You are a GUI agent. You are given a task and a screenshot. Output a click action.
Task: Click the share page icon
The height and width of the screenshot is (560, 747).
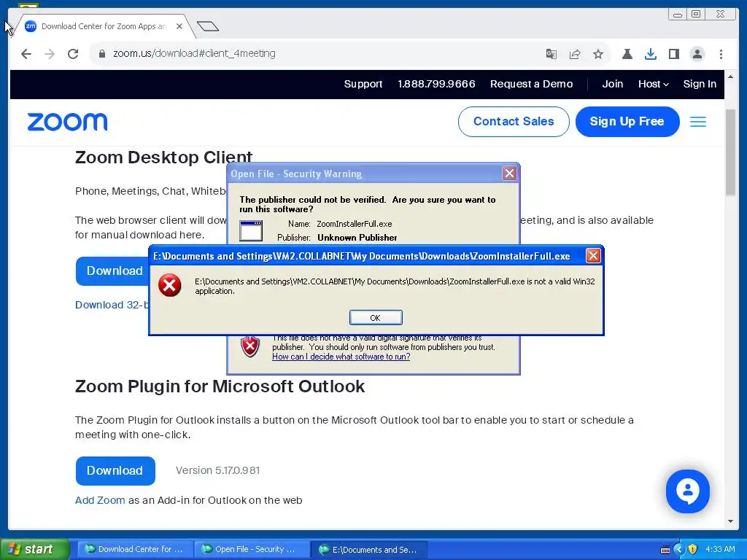[575, 54]
